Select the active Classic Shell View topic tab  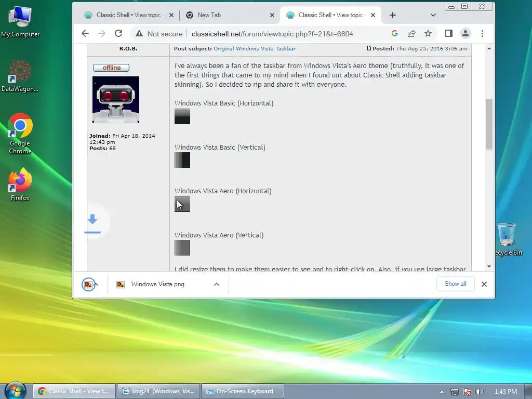click(330, 15)
